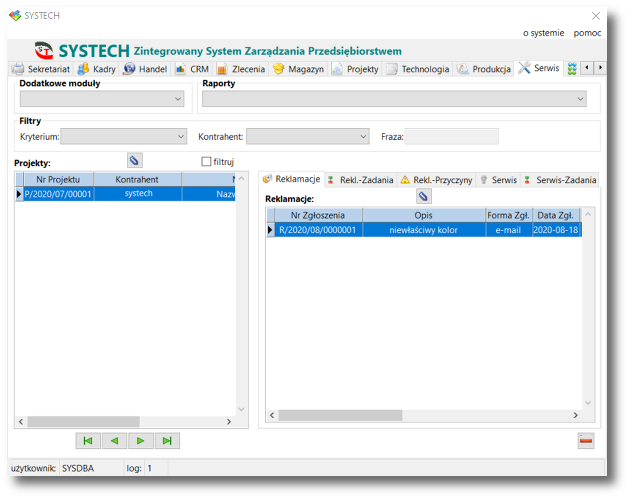Select the Serwis module tab
The image size is (630, 499).
click(x=538, y=68)
